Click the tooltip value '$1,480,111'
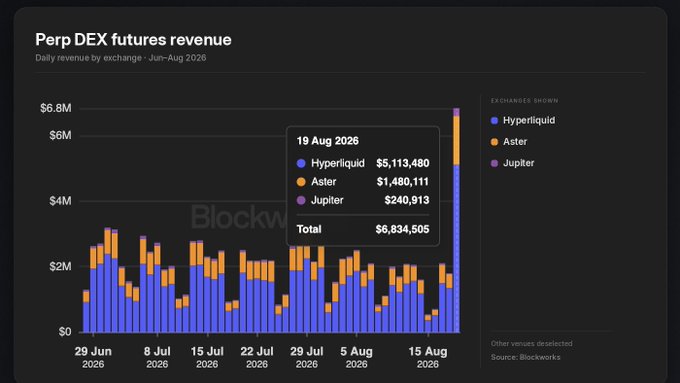The width and height of the screenshot is (680, 383). (x=403, y=181)
